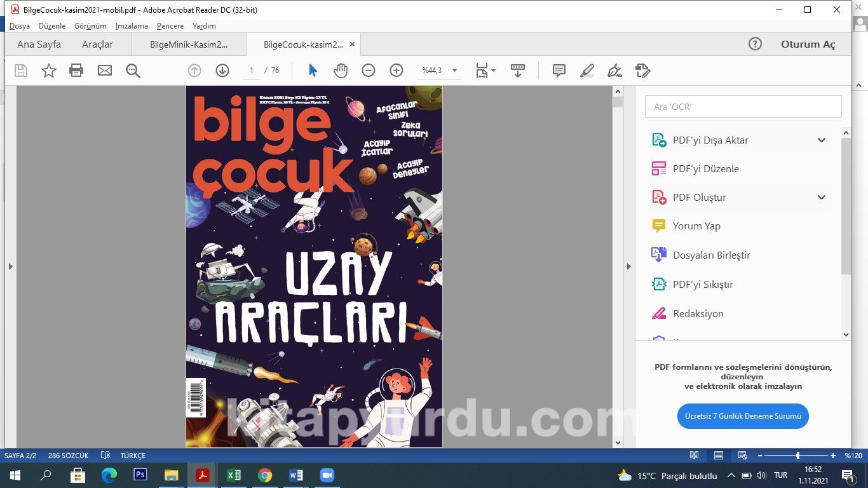Adjust the Word zoom slider

click(x=797, y=456)
